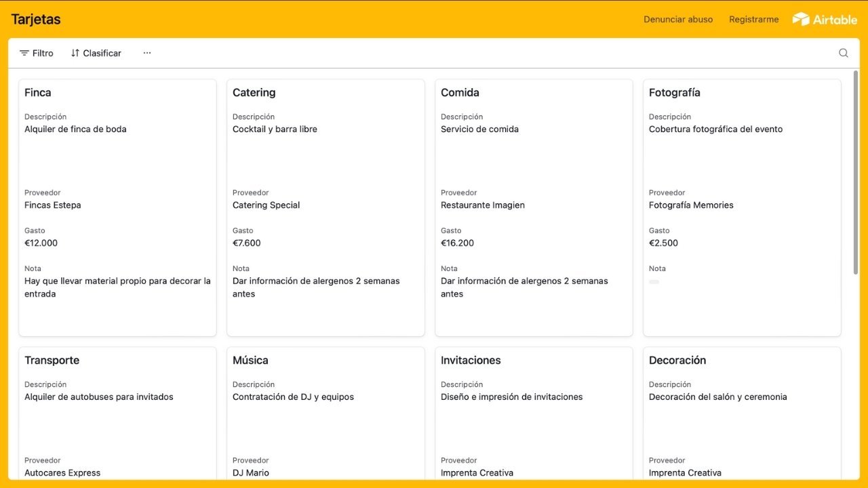Open the Filtro filter option
Image resolution: width=868 pixels, height=488 pixels.
click(x=37, y=53)
